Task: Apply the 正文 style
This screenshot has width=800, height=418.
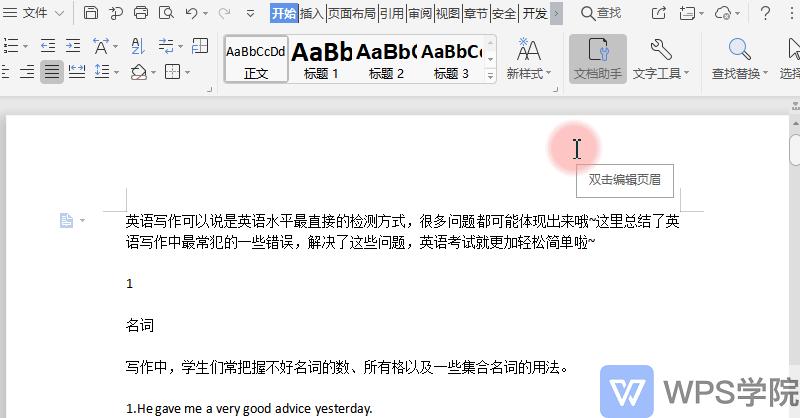Action: (256, 60)
